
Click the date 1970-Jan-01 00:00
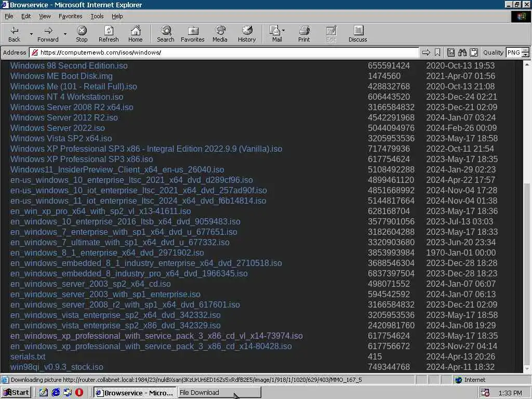pyautogui.click(x=461, y=253)
